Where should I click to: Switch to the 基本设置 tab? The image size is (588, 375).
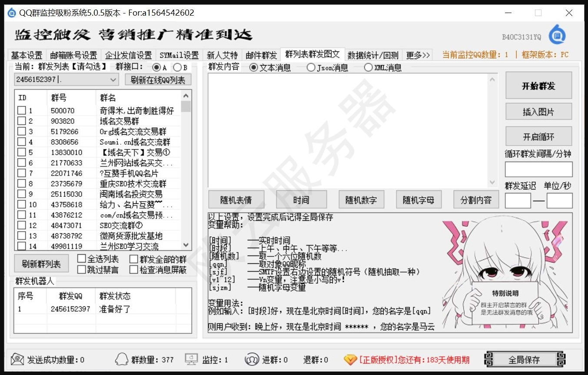[27, 55]
